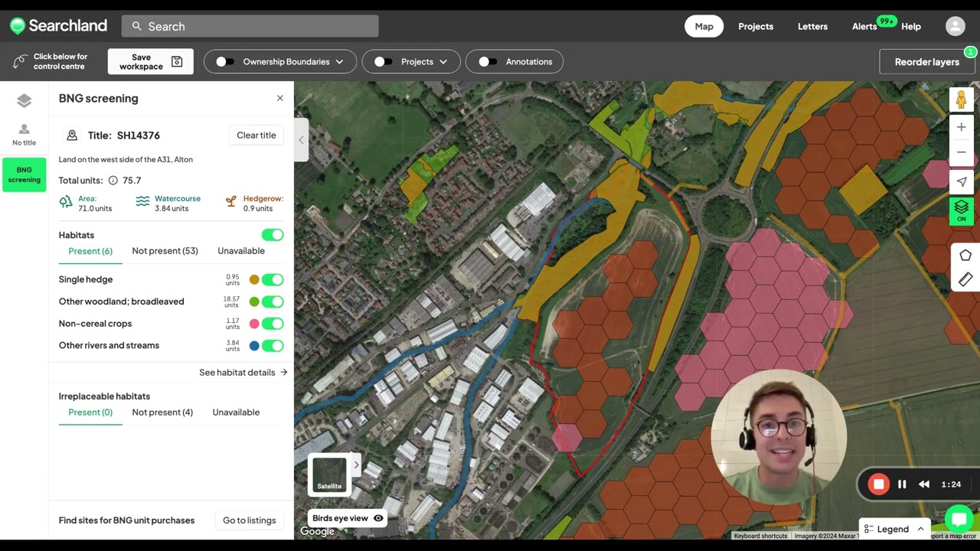Click Save workspace button

click(x=150, y=62)
